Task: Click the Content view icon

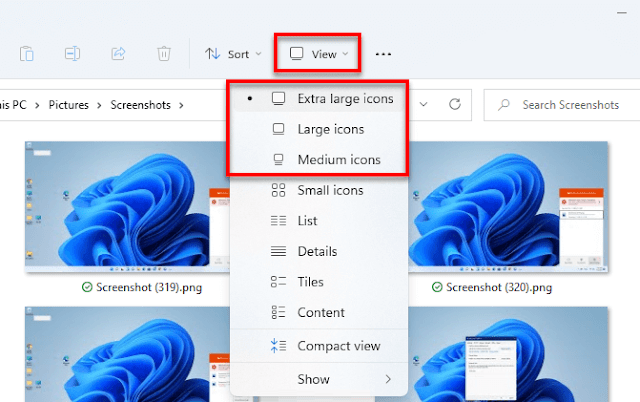Action: coord(278,313)
